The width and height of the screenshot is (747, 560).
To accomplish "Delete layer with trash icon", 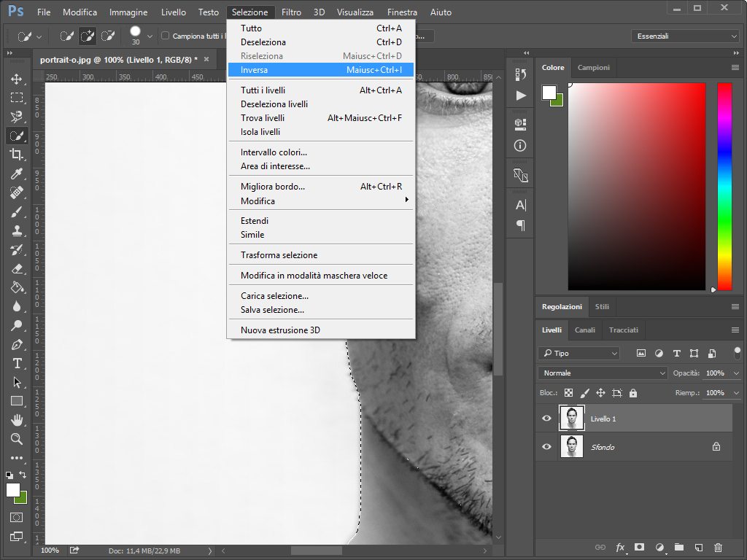I will pyautogui.click(x=718, y=547).
